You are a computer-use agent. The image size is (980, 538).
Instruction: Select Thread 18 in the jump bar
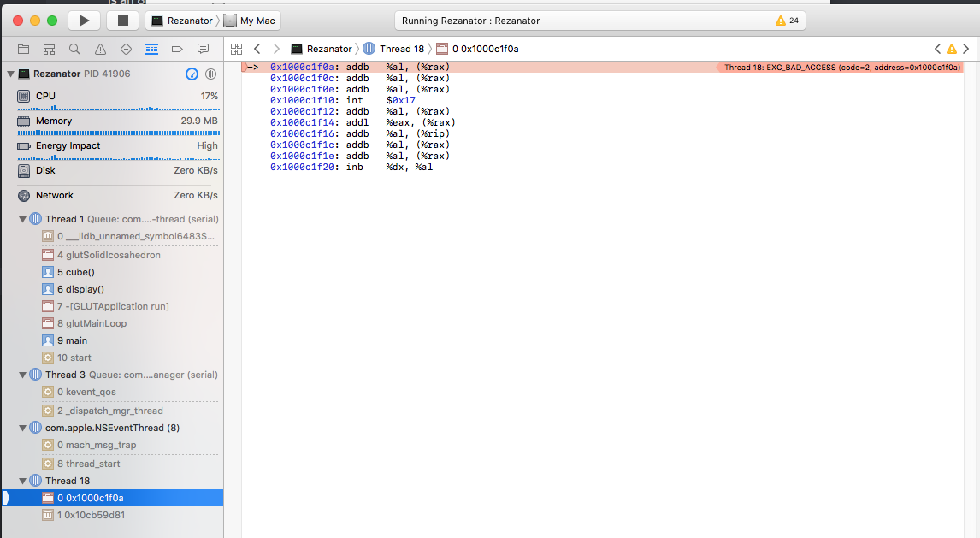coord(393,49)
